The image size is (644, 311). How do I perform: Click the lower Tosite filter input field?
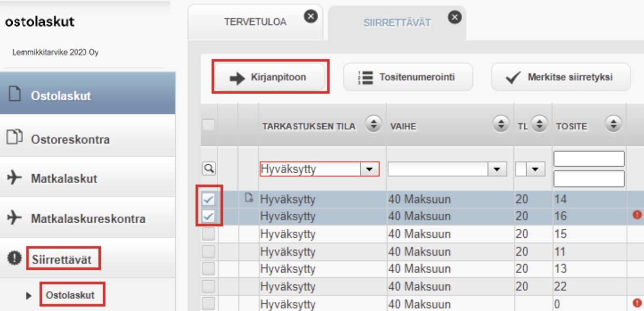[589, 179]
